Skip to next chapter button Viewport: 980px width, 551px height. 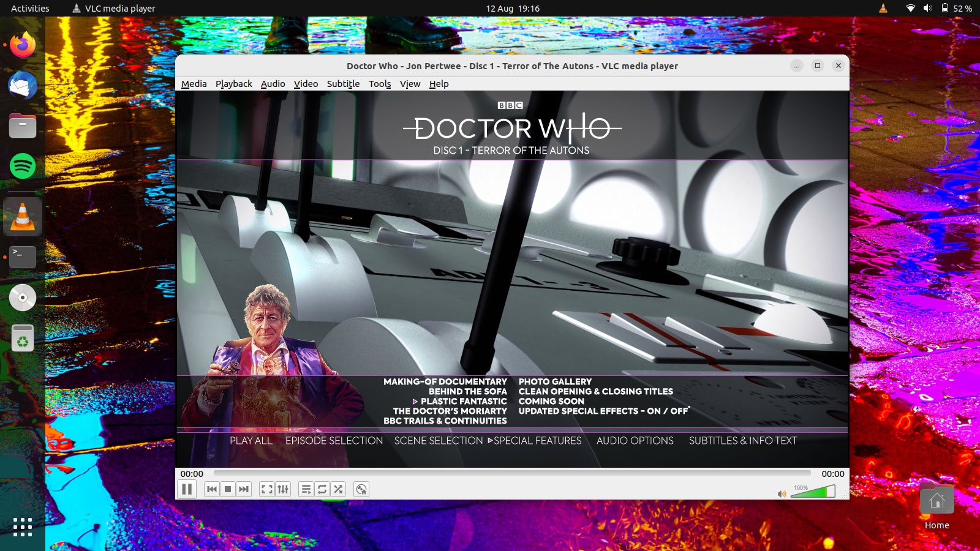point(244,489)
